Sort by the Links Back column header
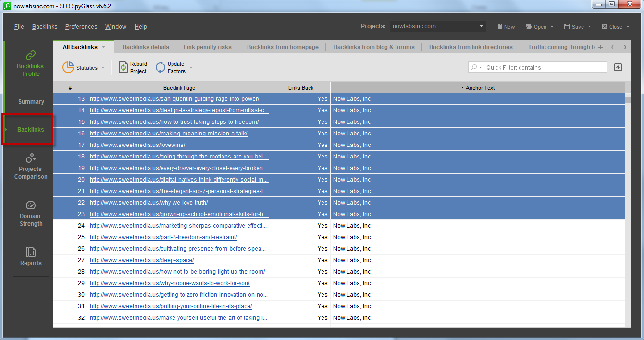Image resolution: width=644 pixels, height=340 pixels. [x=301, y=88]
